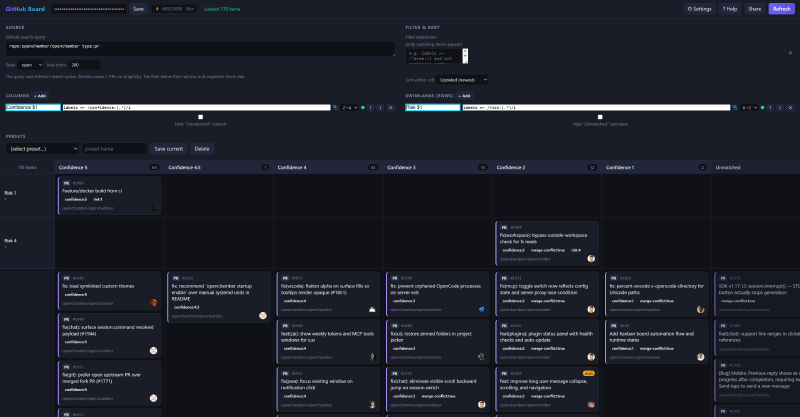Click the draft badge on long message card

[588, 373]
